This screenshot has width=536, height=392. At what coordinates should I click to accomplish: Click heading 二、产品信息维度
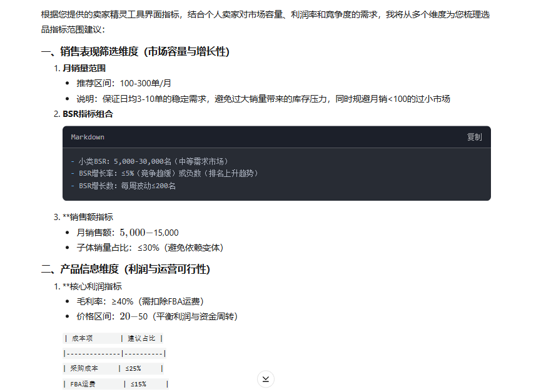126,269
